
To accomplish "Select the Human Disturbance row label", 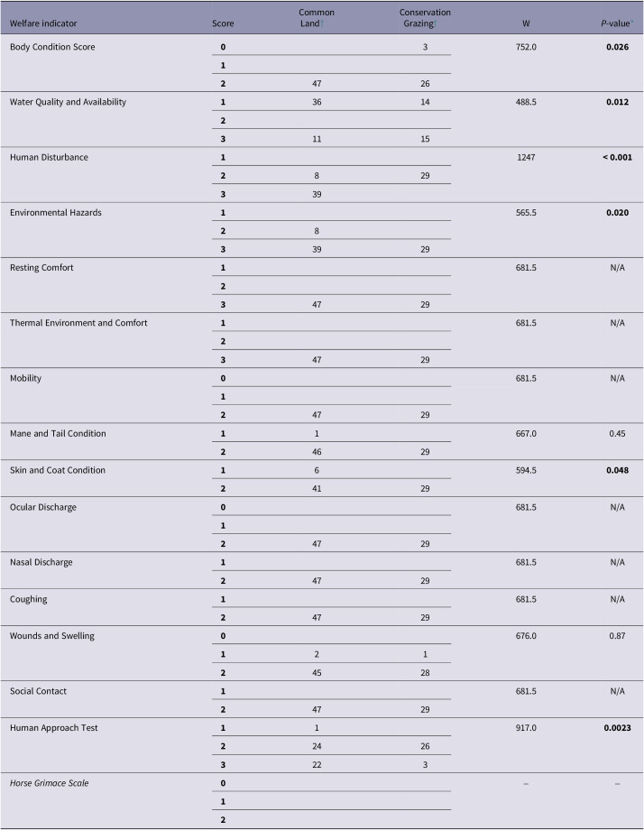I will pos(49,157).
